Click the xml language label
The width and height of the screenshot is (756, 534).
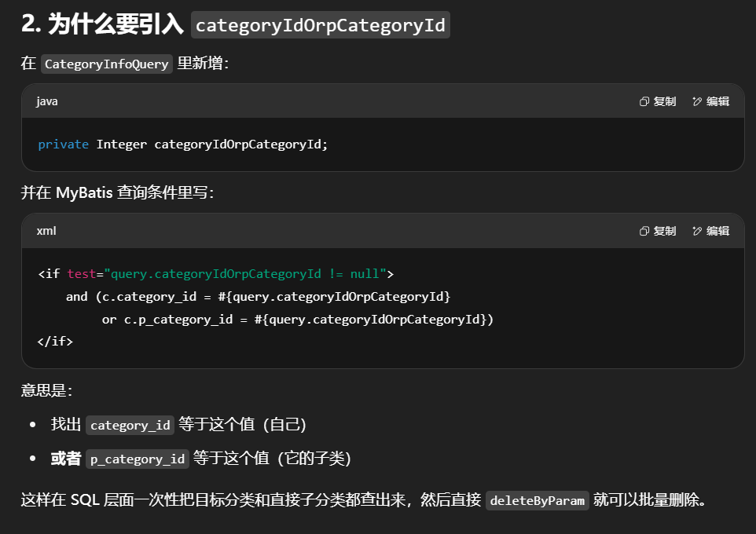tap(46, 231)
